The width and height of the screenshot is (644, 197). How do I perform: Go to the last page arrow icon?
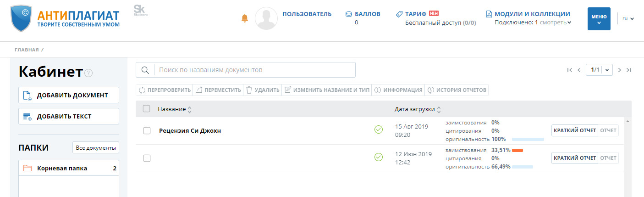pyautogui.click(x=629, y=70)
